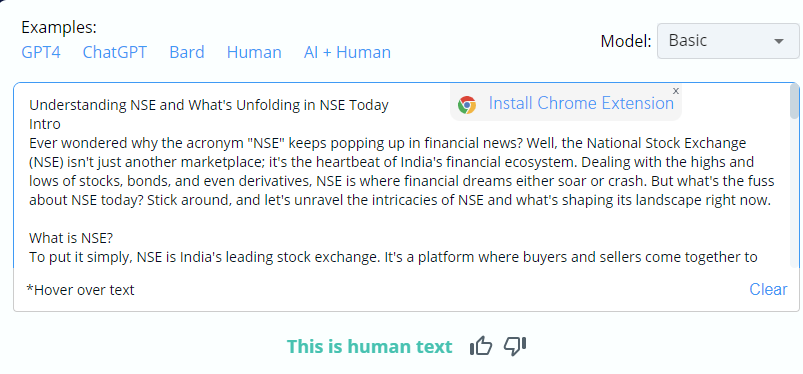The width and height of the screenshot is (803, 374).
Task: Select the Bard example
Action: click(187, 52)
